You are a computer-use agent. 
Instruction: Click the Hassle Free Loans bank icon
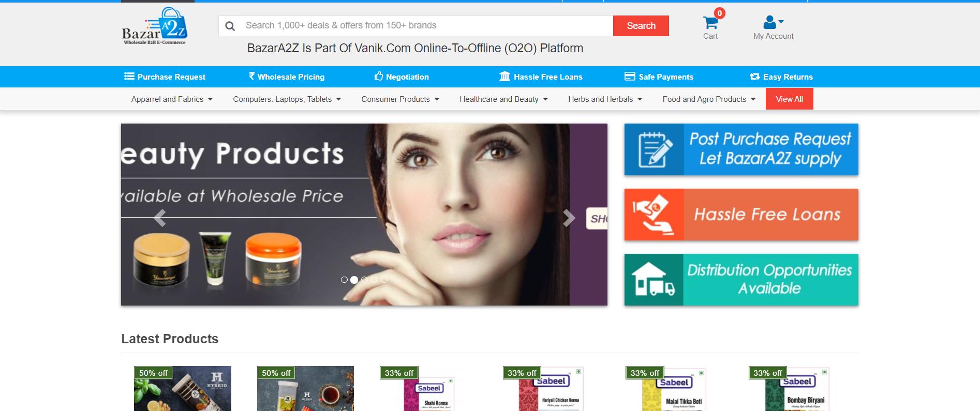504,77
